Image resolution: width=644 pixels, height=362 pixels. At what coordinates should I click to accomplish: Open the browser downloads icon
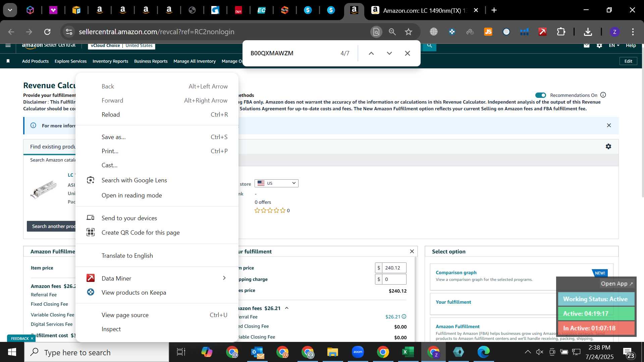pos(588,32)
